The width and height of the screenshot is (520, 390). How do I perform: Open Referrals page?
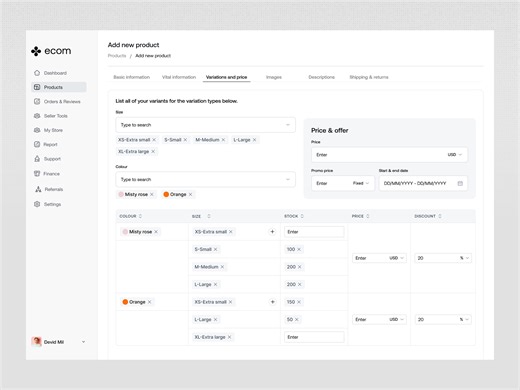tap(49, 189)
